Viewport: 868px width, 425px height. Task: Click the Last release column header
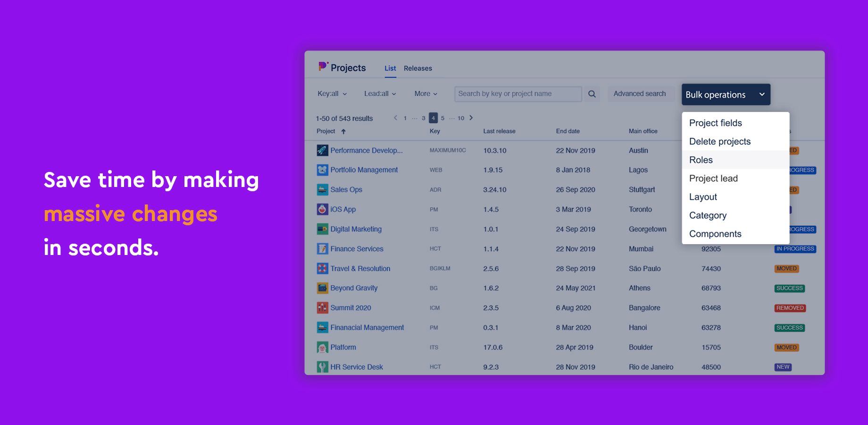click(499, 131)
